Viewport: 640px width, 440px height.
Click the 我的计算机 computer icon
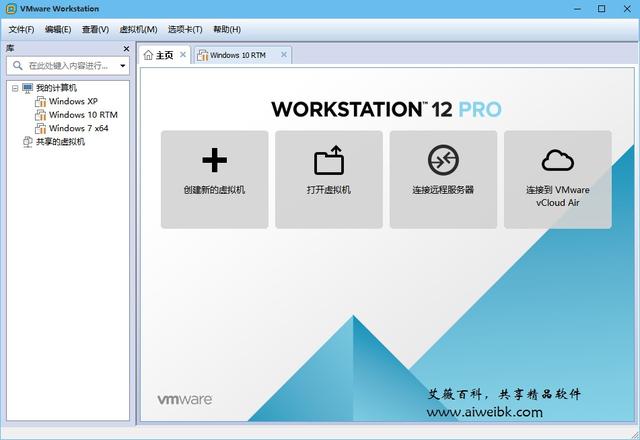(x=27, y=88)
